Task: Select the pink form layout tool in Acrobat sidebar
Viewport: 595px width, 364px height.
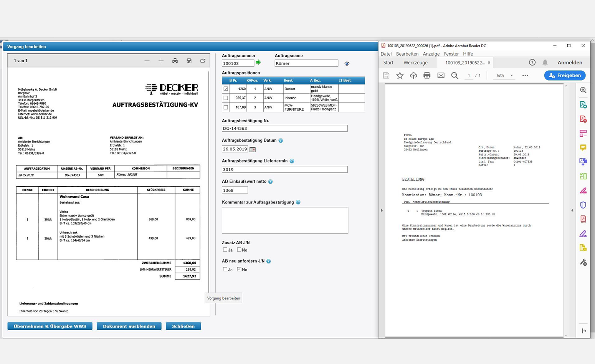Action: coord(583,134)
